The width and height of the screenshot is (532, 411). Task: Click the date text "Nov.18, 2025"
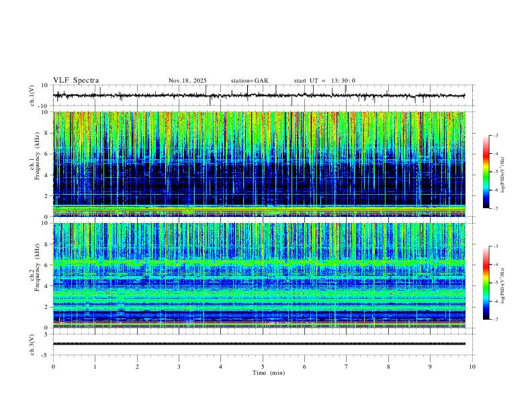pos(187,81)
